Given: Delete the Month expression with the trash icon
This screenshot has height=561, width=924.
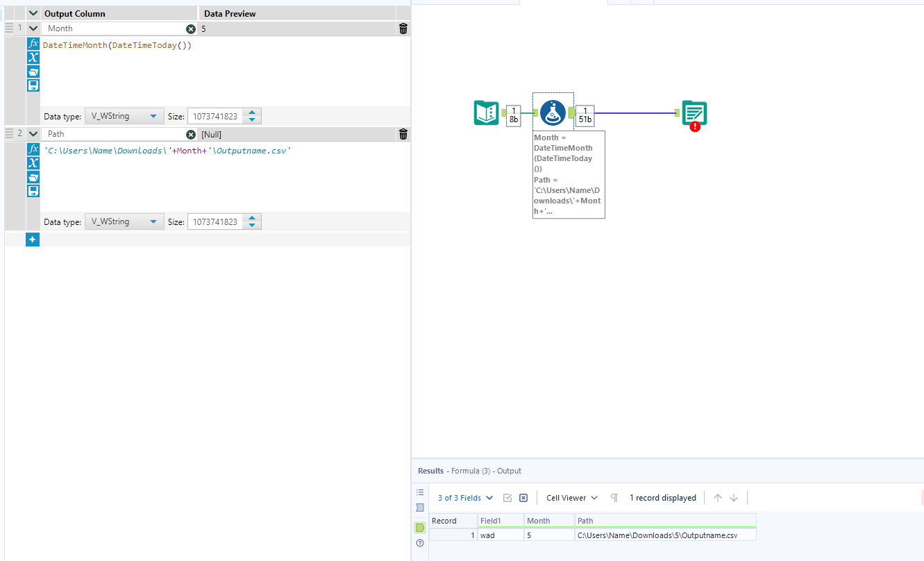Looking at the screenshot, I should pos(403,28).
